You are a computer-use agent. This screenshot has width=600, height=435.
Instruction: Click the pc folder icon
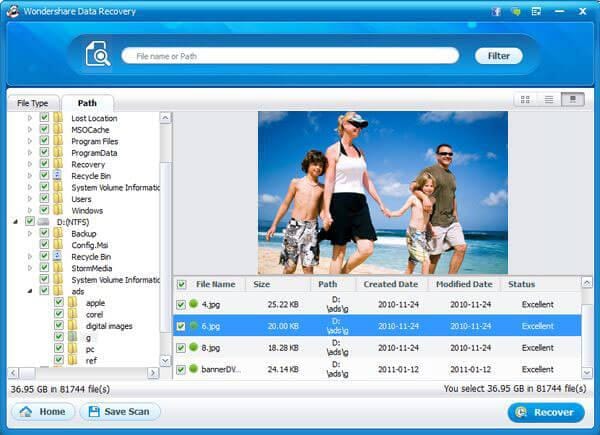coord(72,349)
